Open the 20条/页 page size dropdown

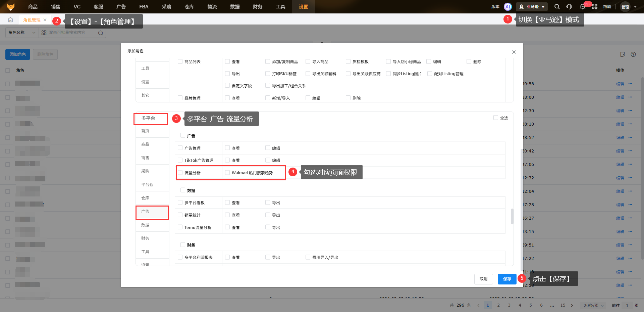pos(593,305)
